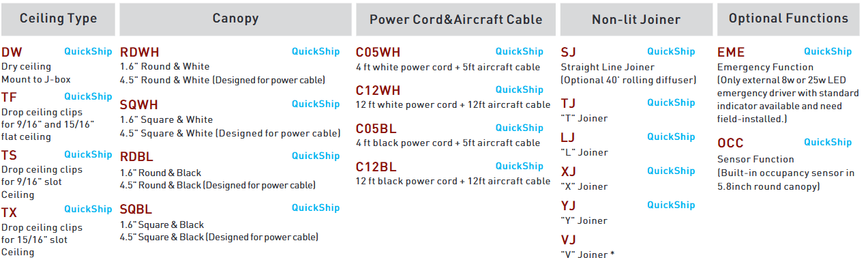Click the C05WH power cord code

pyautogui.click(x=378, y=53)
